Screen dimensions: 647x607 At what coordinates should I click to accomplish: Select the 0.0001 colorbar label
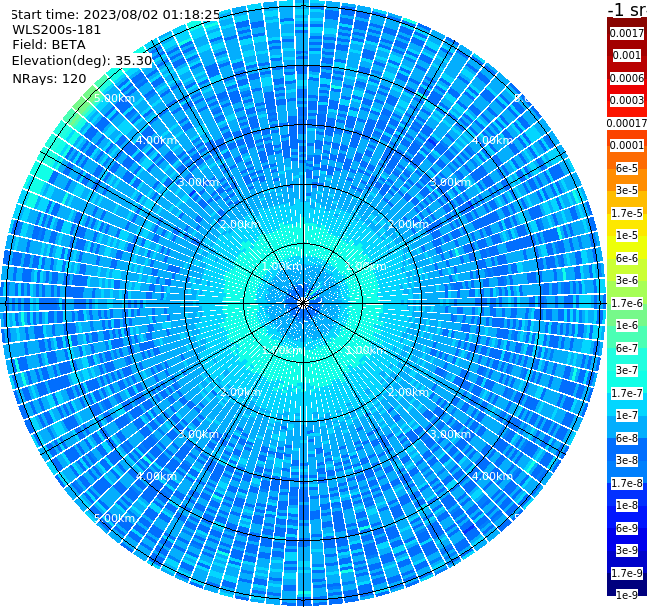(627, 145)
